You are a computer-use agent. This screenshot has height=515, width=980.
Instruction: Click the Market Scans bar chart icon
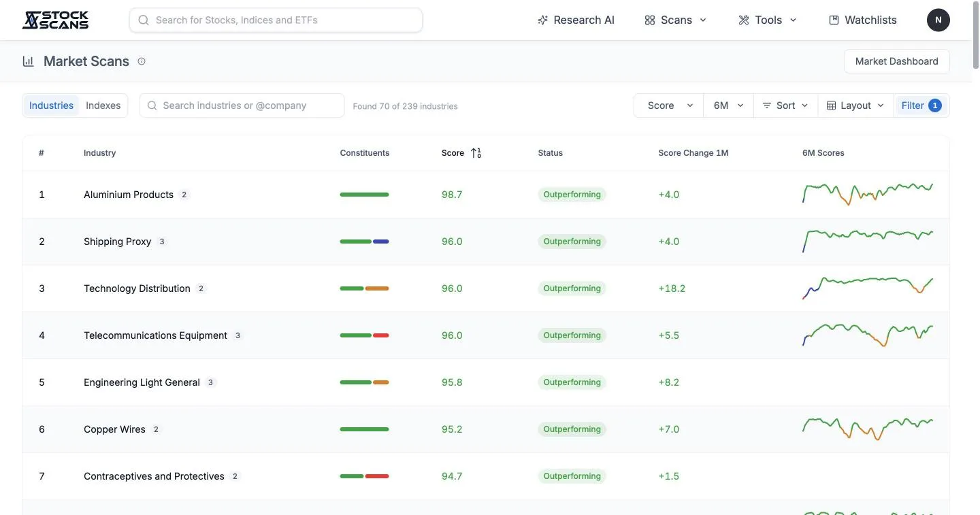pos(29,61)
